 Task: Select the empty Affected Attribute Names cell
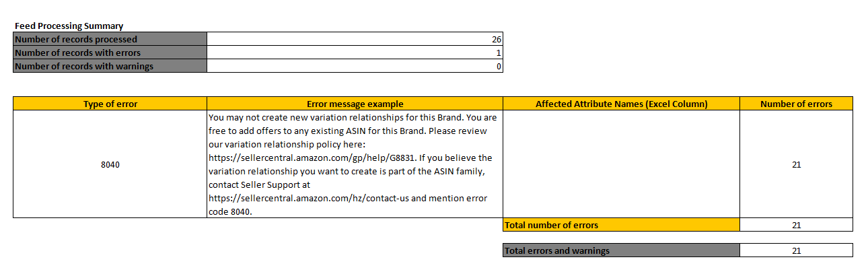[x=621, y=164]
